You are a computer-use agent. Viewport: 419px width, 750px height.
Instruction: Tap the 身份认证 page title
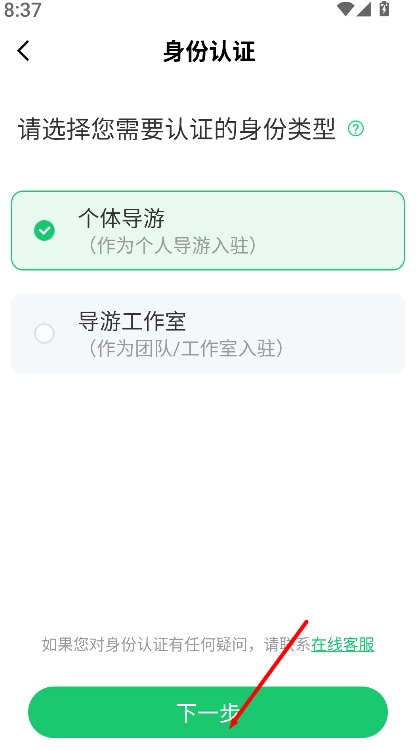(209, 51)
